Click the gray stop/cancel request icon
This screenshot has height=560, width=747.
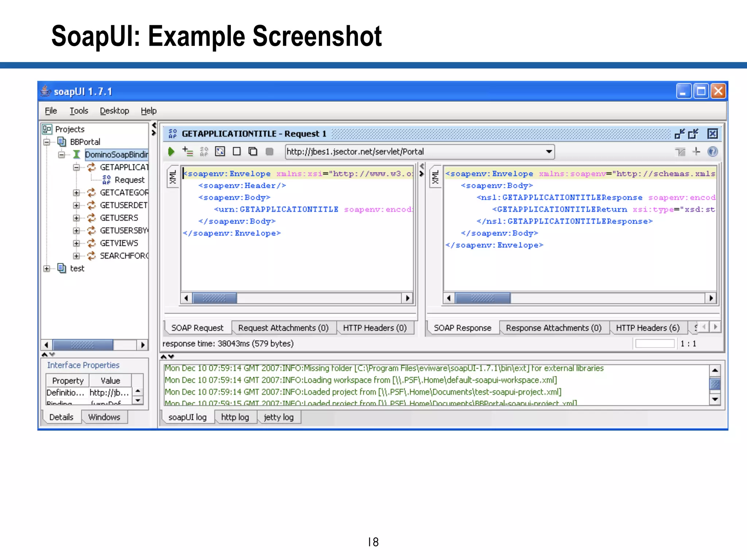(269, 151)
